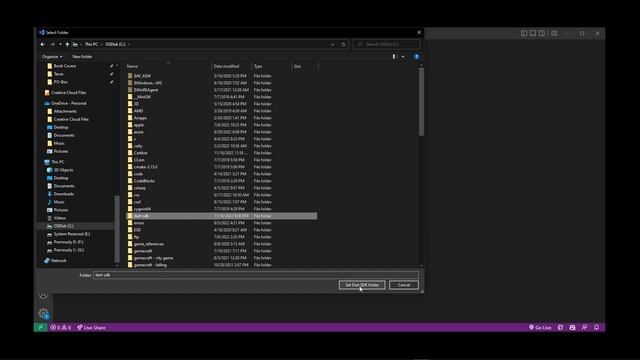The height and width of the screenshot is (360, 640).
Task: Click This PC in the address breadcrumb
Action: [x=91, y=44]
